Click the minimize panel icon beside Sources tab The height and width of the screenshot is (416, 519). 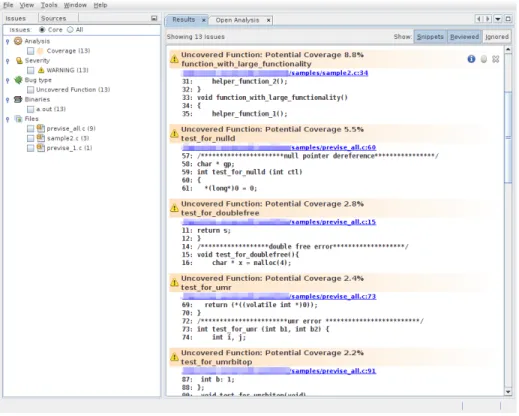click(154, 18)
